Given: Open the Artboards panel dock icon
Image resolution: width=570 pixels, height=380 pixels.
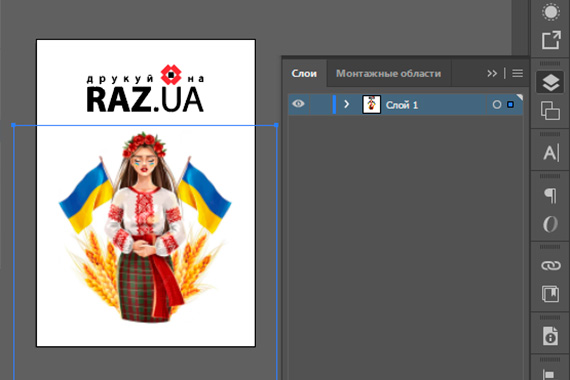Looking at the screenshot, I should coord(550,110).
